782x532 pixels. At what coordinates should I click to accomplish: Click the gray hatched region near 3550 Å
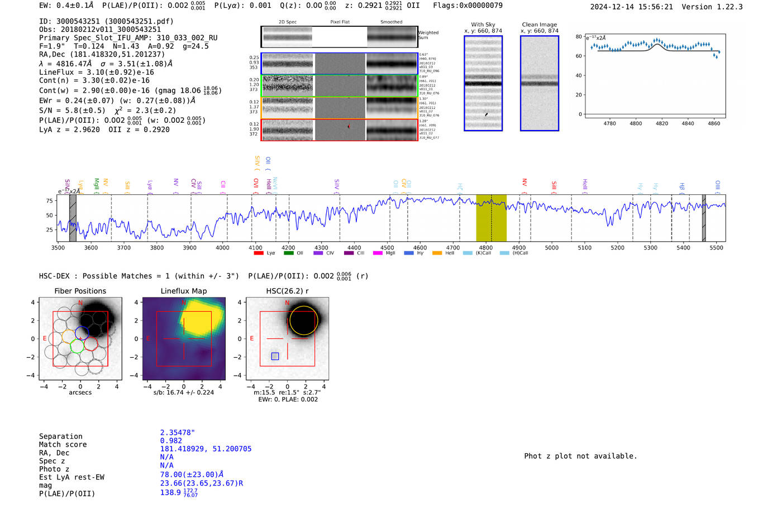pos(73,218)
